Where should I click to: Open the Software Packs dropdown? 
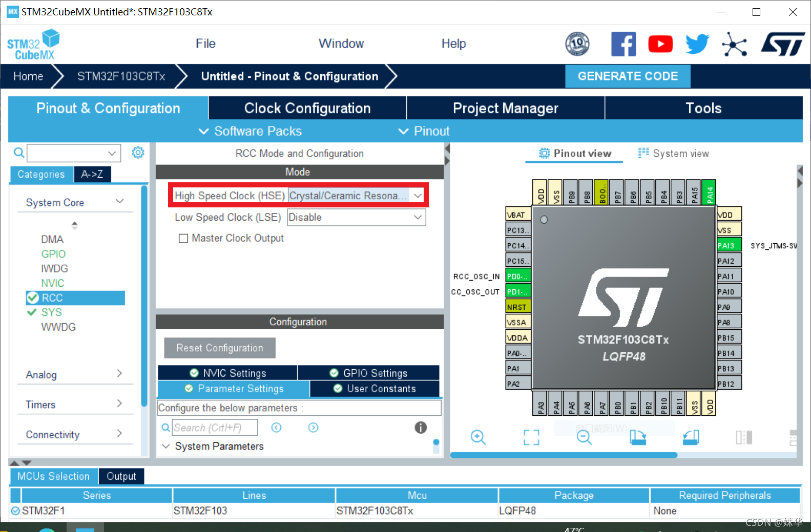(x=250, y=131)
